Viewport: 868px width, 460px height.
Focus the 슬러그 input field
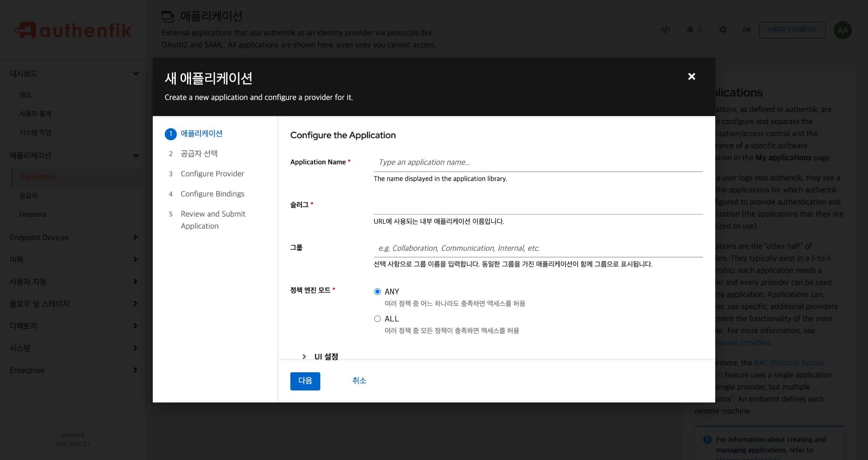point(538,205)
